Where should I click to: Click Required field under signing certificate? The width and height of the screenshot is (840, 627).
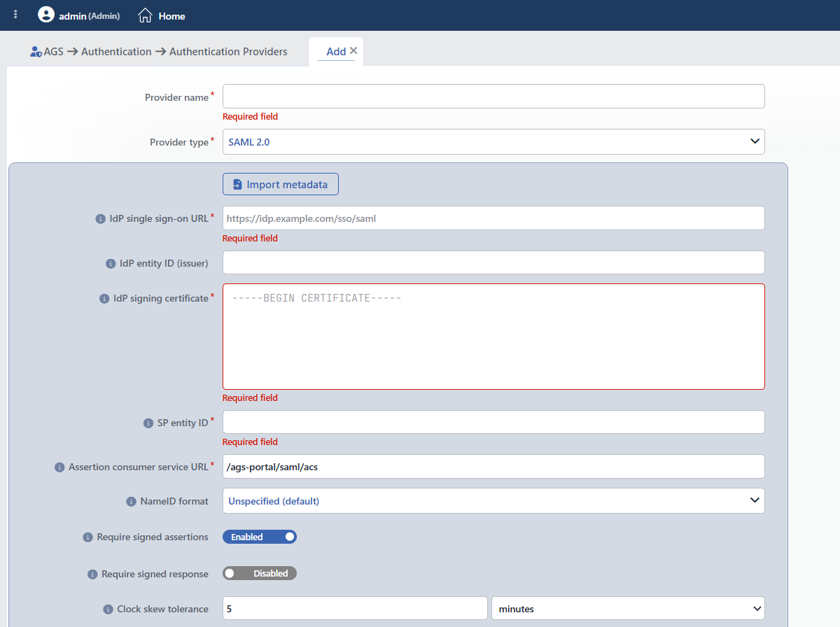(250, 398)
